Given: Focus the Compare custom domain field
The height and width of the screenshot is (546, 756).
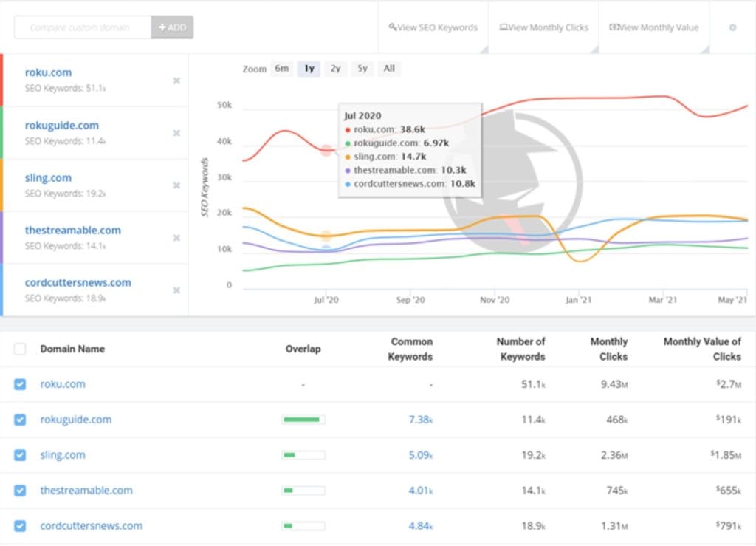Looking at the screenshot, I should (83, 27).
